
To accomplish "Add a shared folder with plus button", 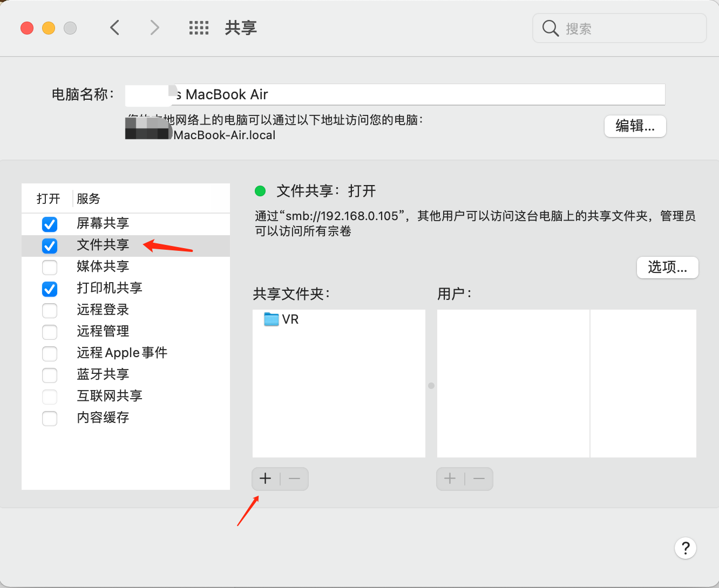I will 266,478.
